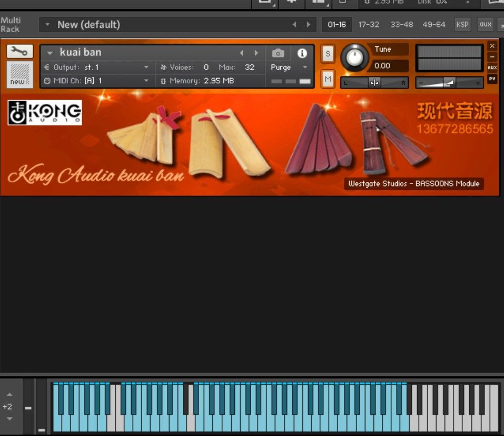
Task: Click the MIDI Ch icon
Action: click(x=47, y=81)
